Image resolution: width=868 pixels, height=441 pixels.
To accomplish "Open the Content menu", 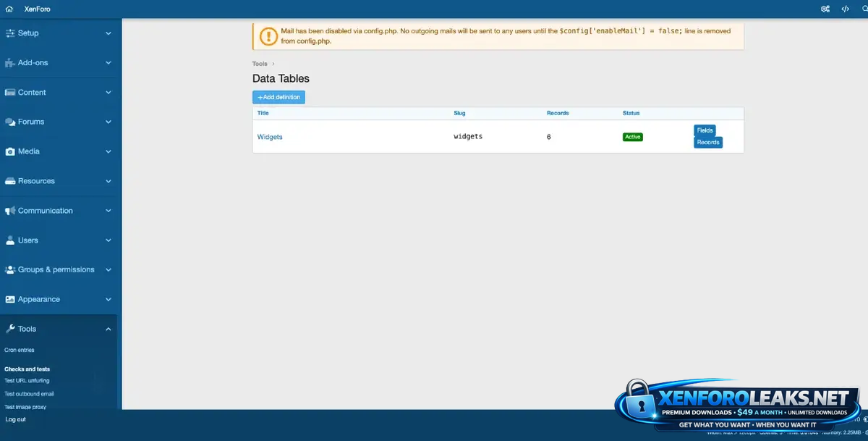I will point(32,93).
